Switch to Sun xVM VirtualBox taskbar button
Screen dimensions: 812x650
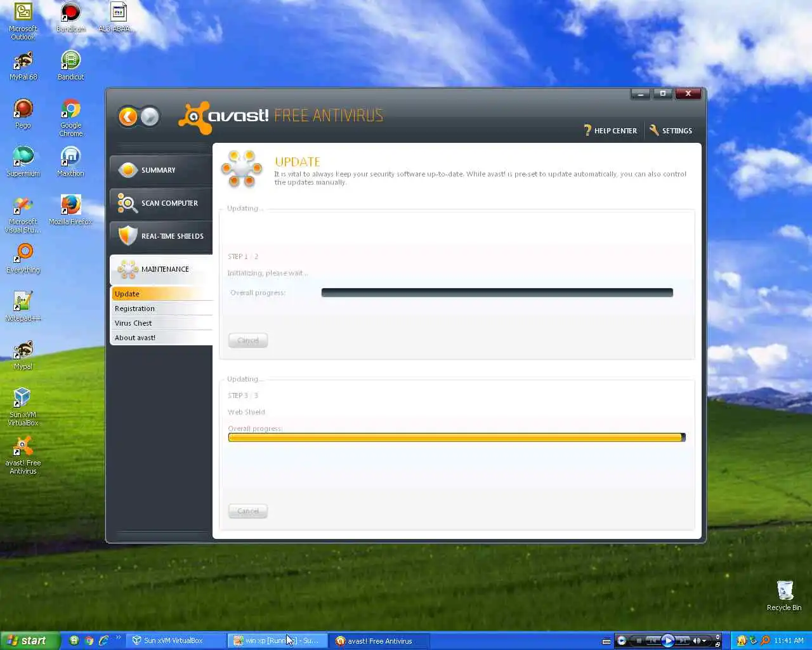click(x=176, y=640)
